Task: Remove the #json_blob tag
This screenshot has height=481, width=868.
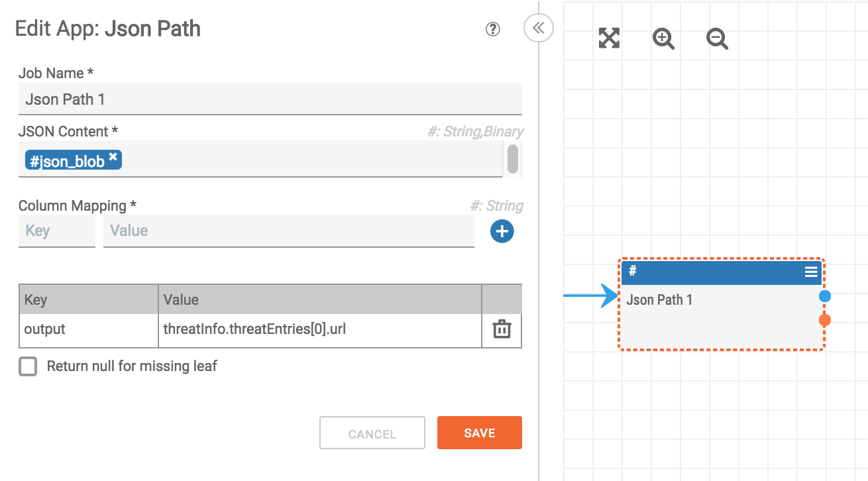Action: (113, 158)
